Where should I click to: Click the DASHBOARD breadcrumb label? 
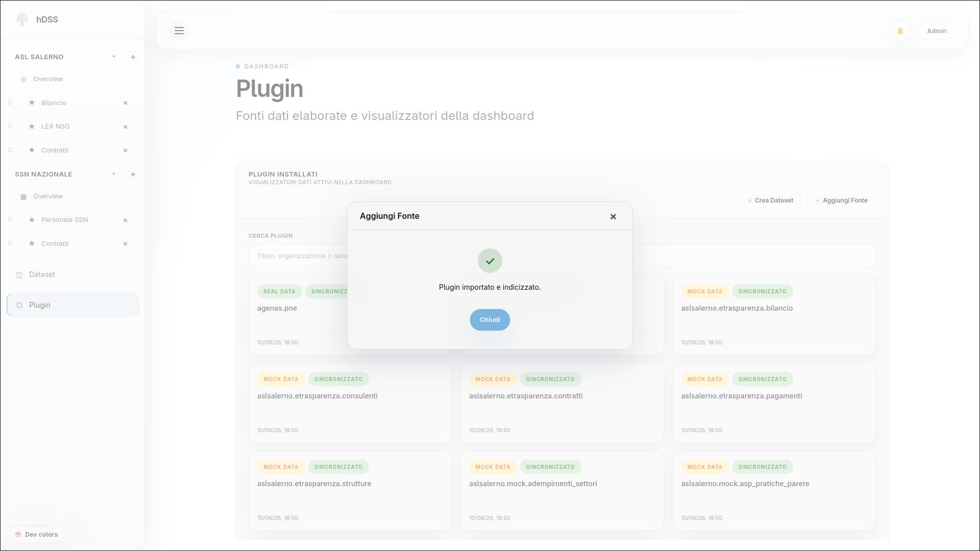coord(266,66)
